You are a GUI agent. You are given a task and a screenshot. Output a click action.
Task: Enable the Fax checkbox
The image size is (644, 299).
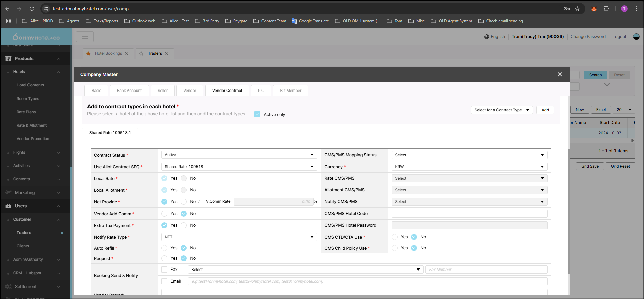click(164, 270)
